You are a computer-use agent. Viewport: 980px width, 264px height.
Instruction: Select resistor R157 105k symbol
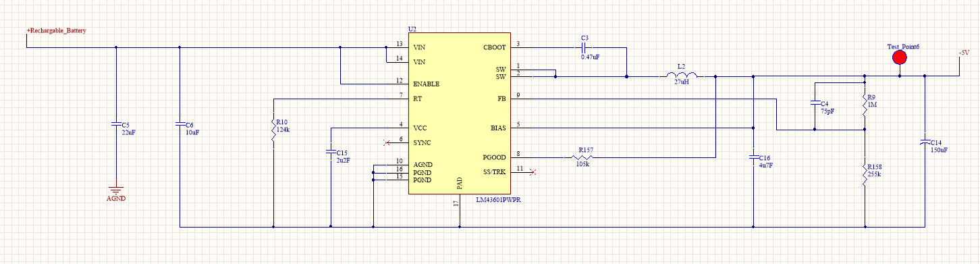point(582,157)
